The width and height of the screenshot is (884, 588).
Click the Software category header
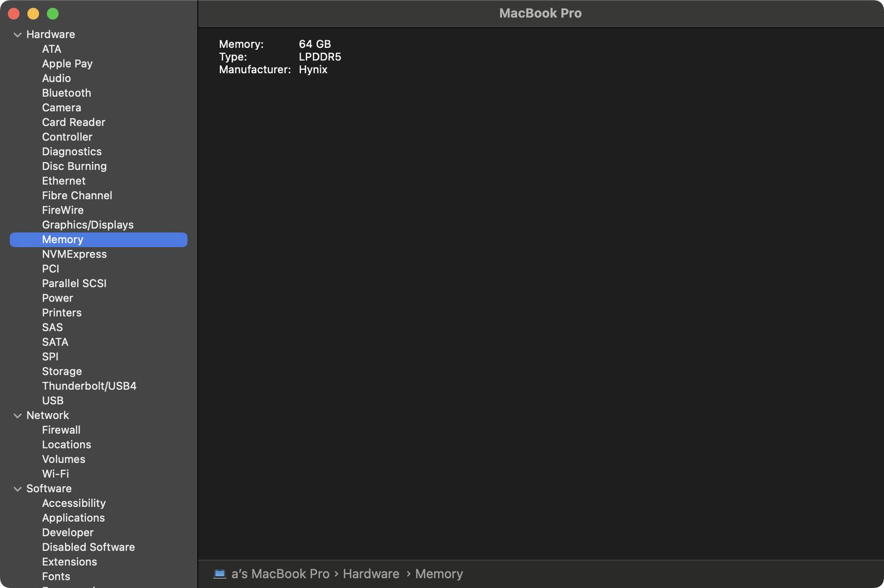49,489
